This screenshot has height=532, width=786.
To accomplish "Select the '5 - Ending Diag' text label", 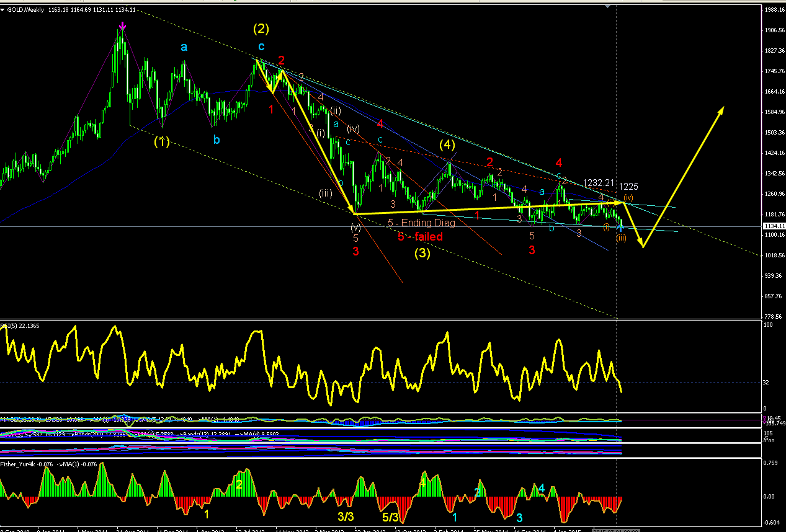I will pos(421,223).
